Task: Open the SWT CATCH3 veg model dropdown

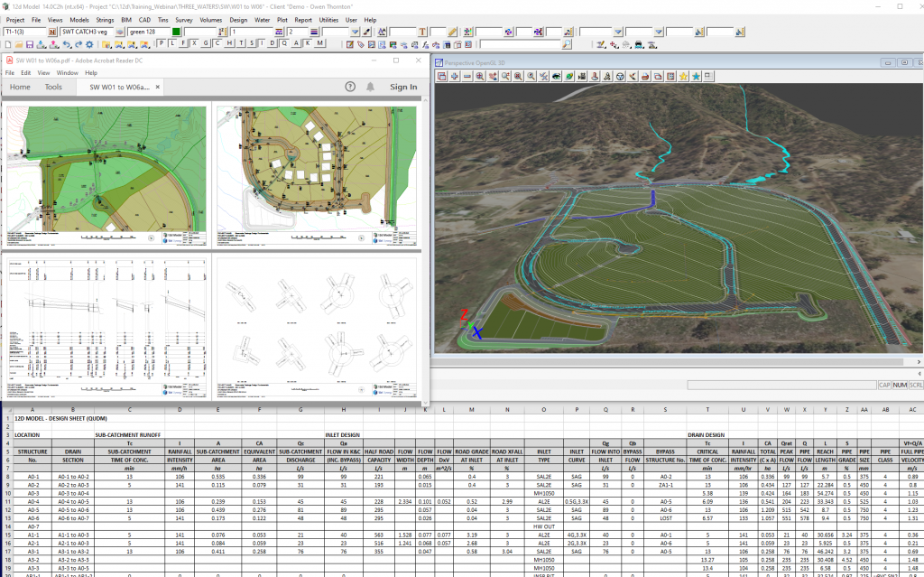Action: (x=120, y=30)
